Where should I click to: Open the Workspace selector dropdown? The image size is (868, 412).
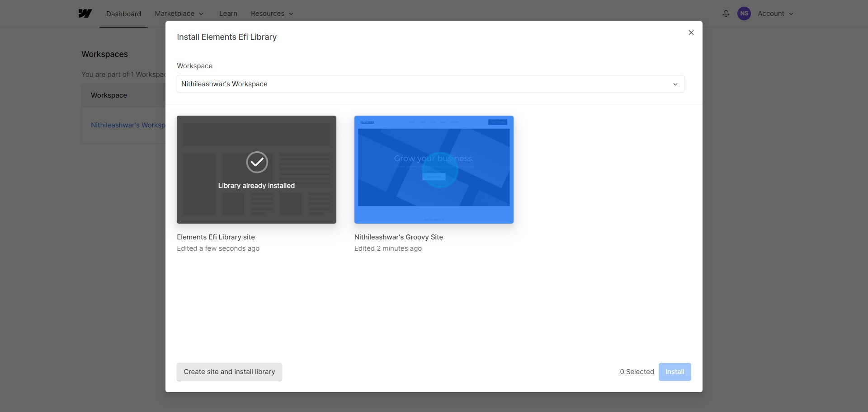pyautogui.click(x=430, y=84)
